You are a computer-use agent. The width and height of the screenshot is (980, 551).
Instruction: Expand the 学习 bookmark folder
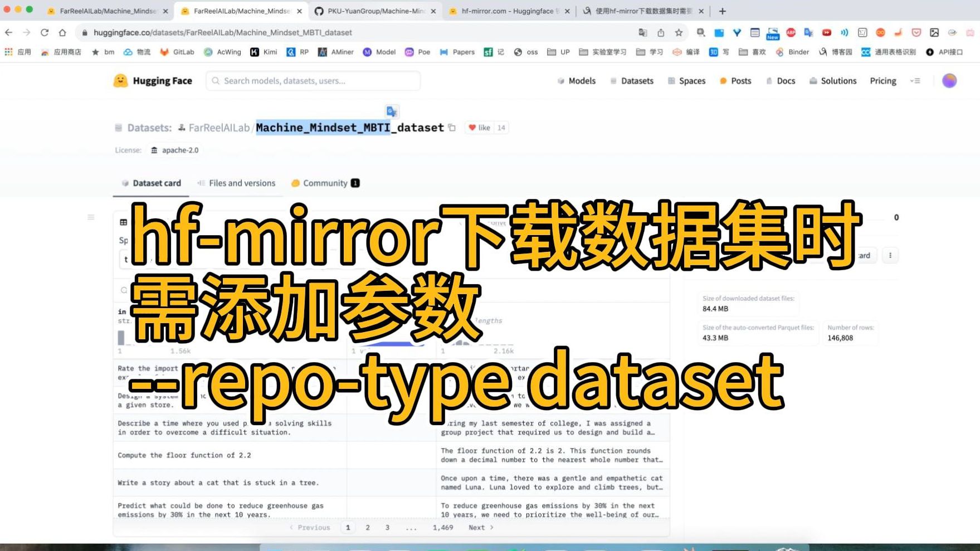(650, 52)
